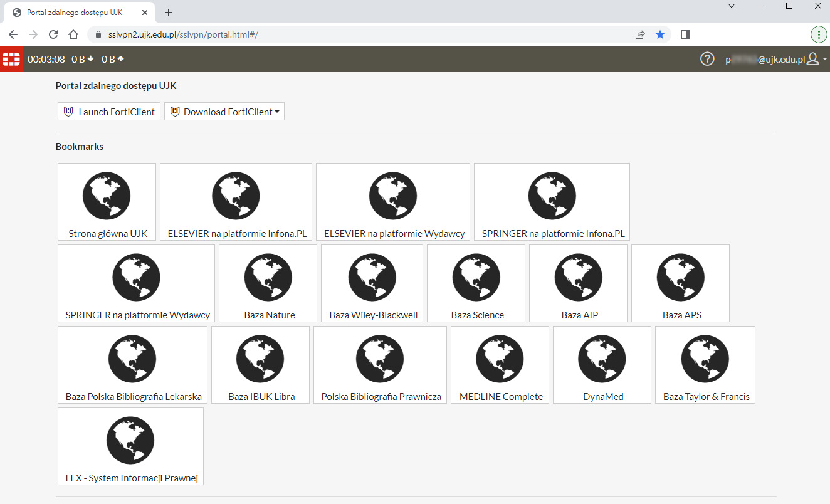Screen dimensions: 830x504
Task: Open the Strona główna UJK bookmark
Action: (x=107, y=202)
